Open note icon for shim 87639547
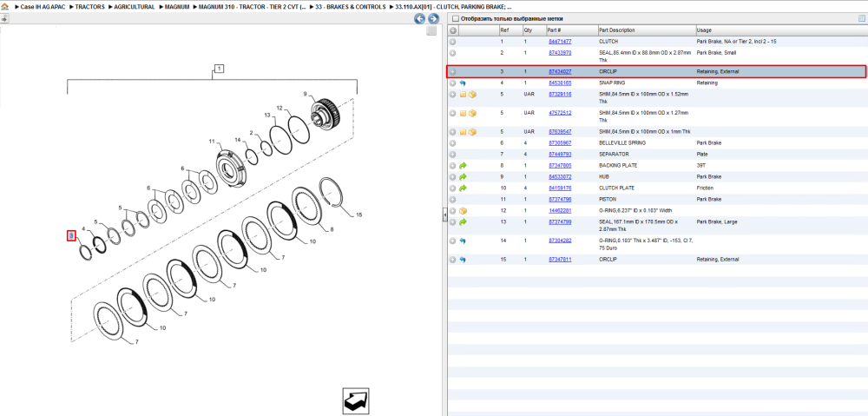The height and width of the screenshot is (416, 868). (463, 132)
